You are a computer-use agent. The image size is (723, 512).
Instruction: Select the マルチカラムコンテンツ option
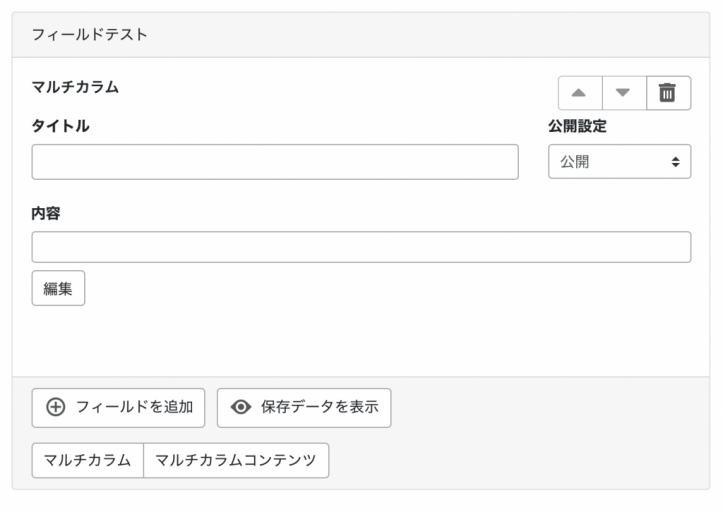coord(236,460)
